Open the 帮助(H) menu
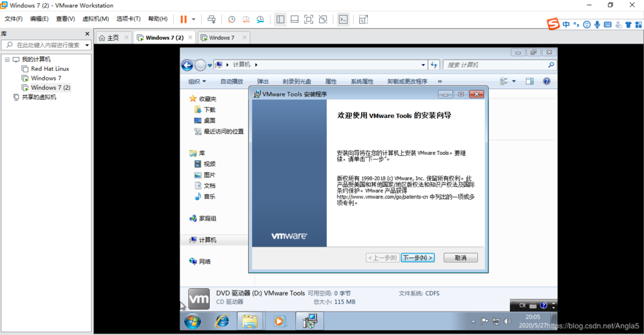Screen dimensions: 644x335 tap(157, 19)
